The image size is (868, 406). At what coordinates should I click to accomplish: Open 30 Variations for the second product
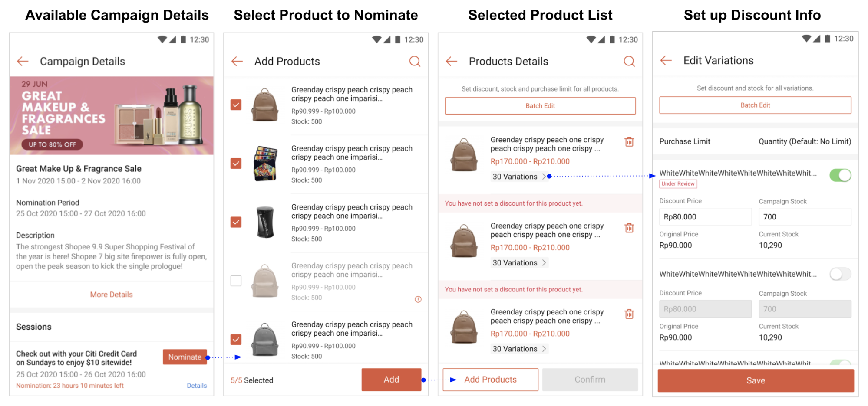pos(519,262)
